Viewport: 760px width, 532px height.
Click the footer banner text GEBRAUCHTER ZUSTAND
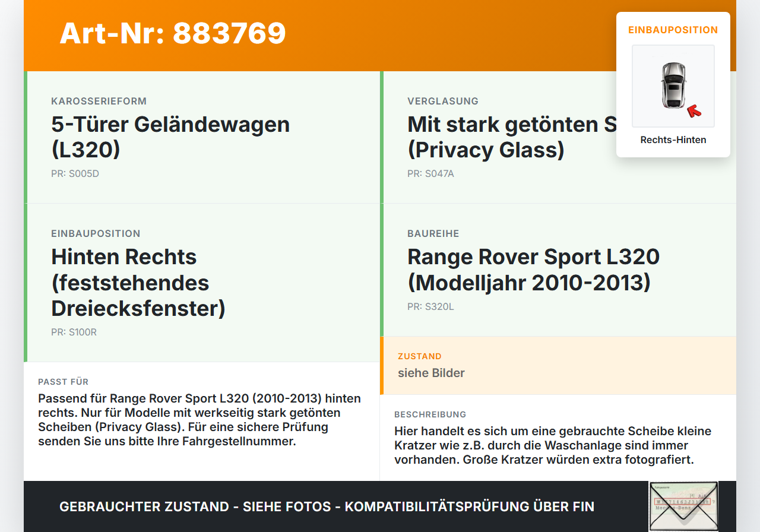327,506
